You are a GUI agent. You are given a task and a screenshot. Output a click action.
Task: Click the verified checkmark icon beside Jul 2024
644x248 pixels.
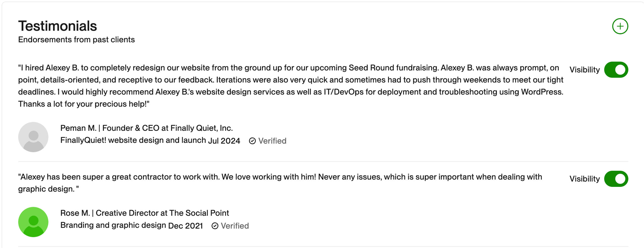(252, 141)
